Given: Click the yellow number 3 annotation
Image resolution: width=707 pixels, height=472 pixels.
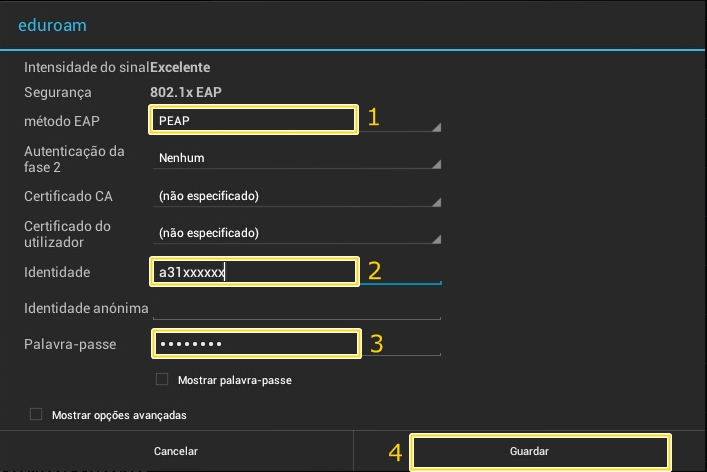Looking at the screenshot, I should pos(376,344).
